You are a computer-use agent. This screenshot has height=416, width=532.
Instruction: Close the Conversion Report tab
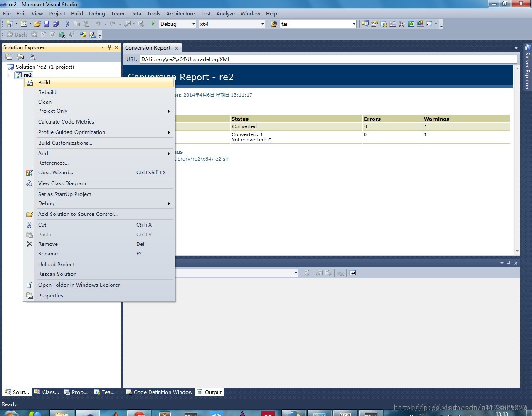177,48
